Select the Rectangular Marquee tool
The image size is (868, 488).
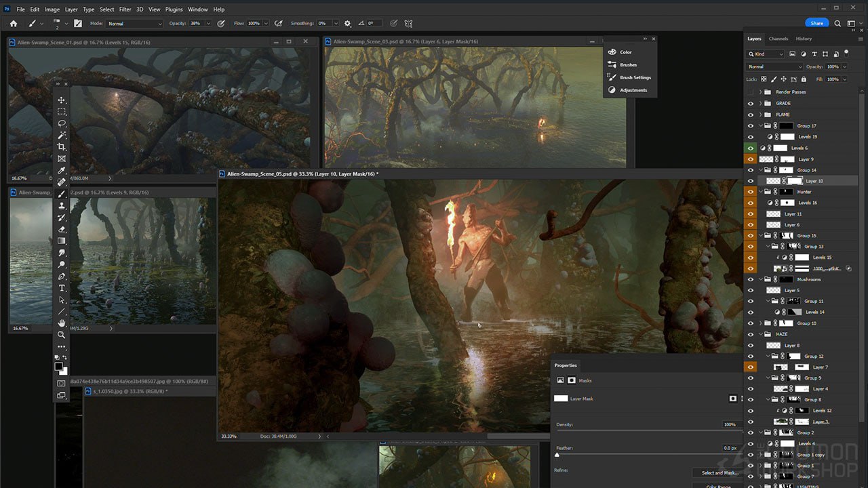tap(62, 112)
